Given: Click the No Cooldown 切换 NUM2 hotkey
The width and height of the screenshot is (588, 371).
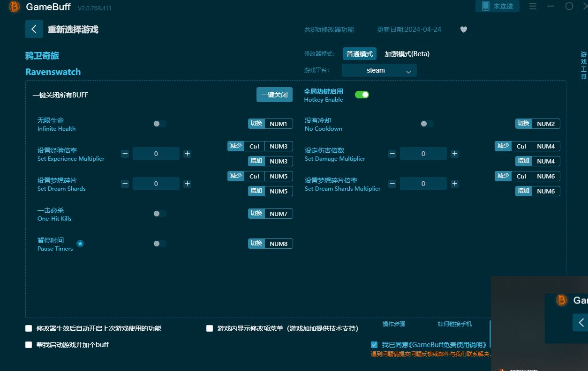Looking at the screenshot, I should [538, 124].
